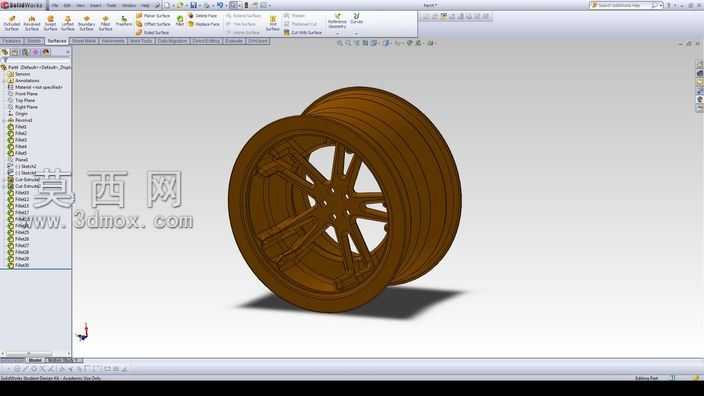The width and height of the screenshot is (704, 396).
Task: Select Sketch2 in feature tree
Action: (x=25, y=166)
